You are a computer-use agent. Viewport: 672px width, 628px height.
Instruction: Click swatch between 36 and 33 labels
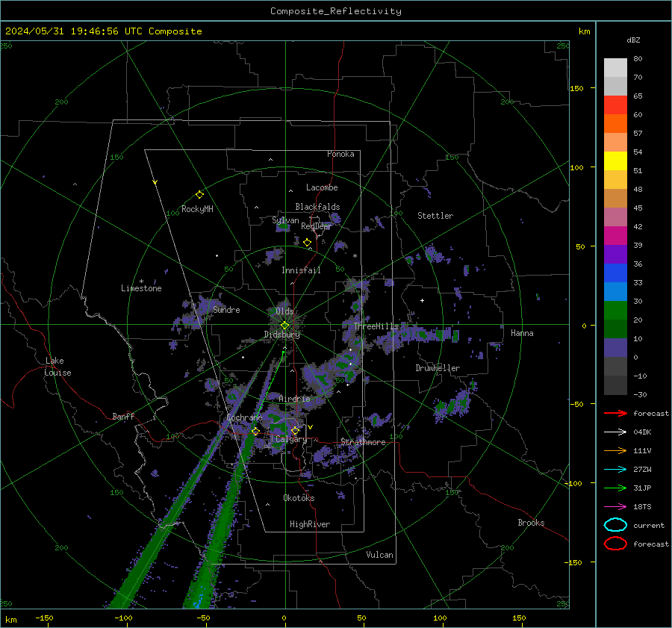[x=615, y=273]
